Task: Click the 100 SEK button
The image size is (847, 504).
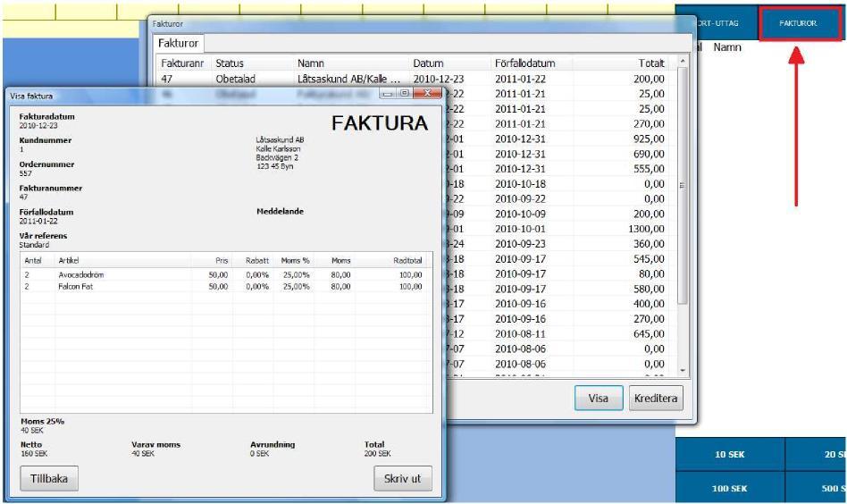Action: pyautogui.click(x=730, y=488)
